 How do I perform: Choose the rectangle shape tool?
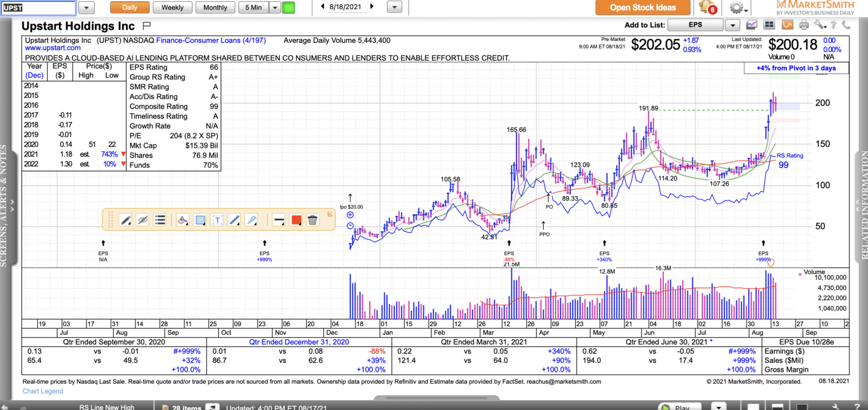[x=199, y=220]
